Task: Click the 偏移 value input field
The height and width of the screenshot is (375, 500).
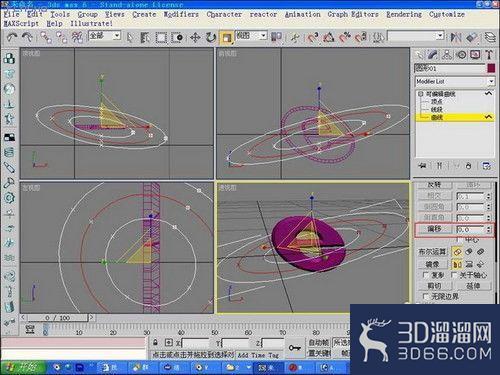Action: click(470, 229)
